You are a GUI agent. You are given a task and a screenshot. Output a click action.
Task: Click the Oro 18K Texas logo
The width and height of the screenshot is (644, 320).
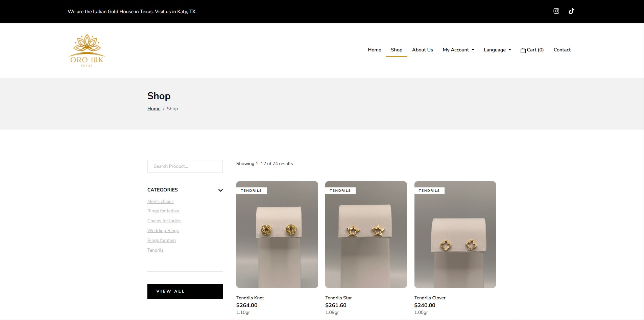point(87,50)
